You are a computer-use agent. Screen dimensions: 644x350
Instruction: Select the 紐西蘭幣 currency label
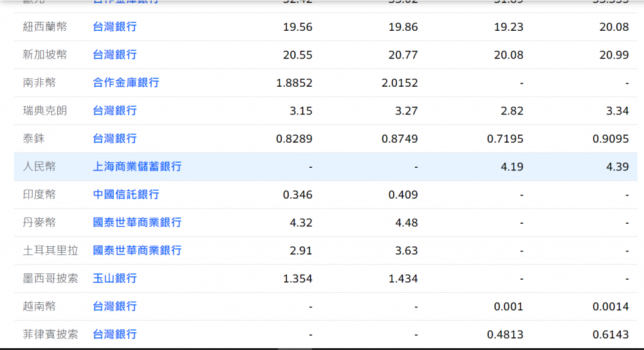[x=45, y=26]
